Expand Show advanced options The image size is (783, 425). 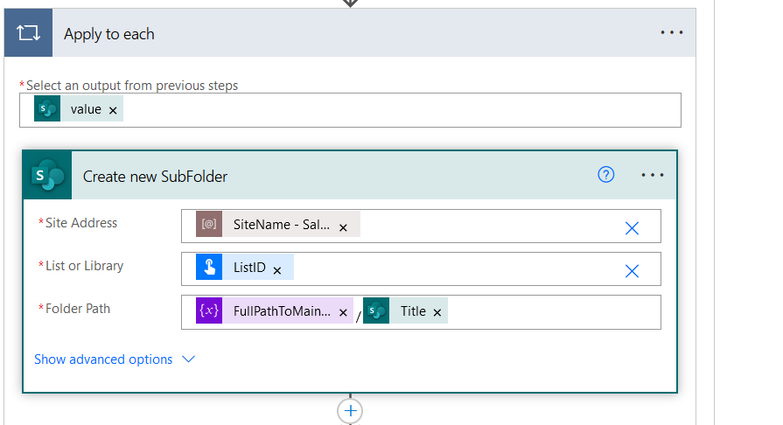pyautogui.click(x=103, y=359)
